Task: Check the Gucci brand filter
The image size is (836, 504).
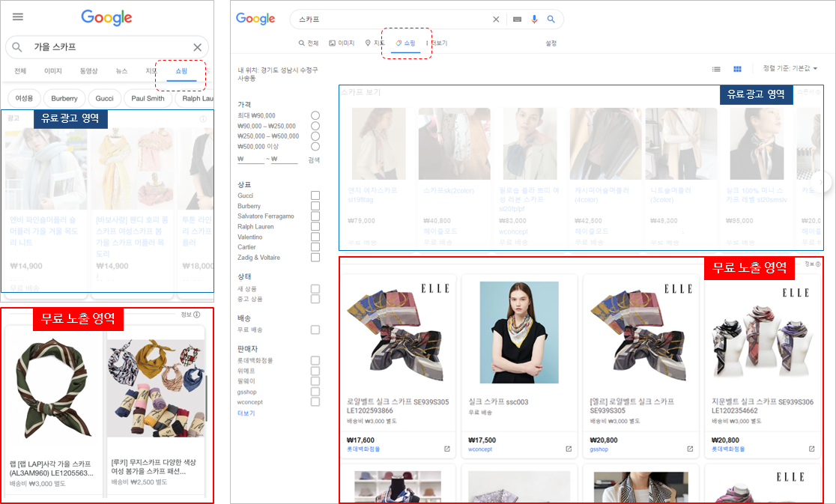Action: click(x=315, y=195)
